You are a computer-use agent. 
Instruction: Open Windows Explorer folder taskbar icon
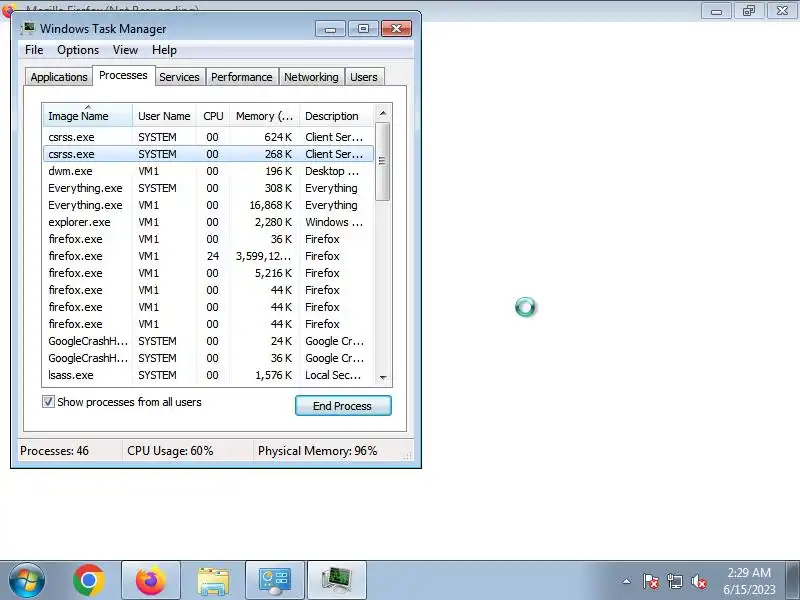pos(213,580)
